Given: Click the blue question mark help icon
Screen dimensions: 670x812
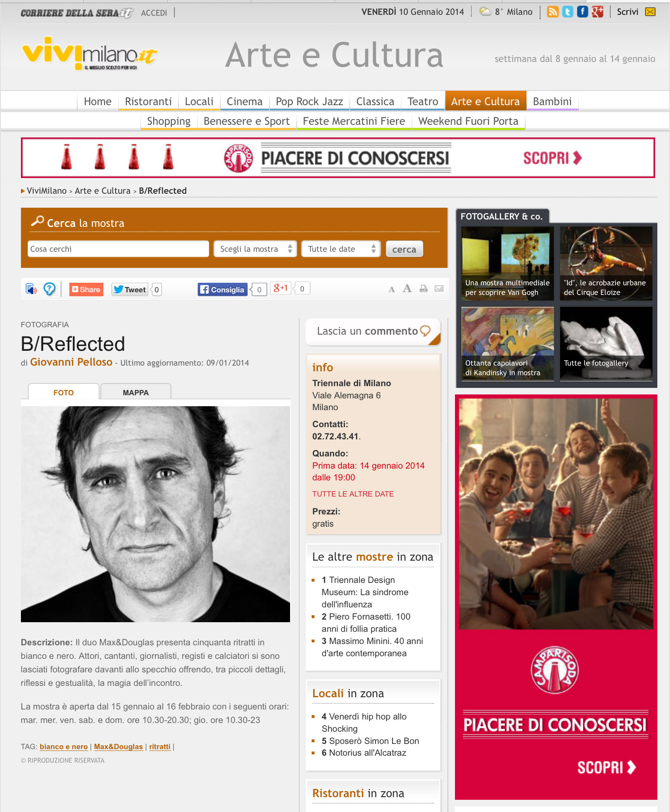Looking at the screenshot, I should 49,288.
